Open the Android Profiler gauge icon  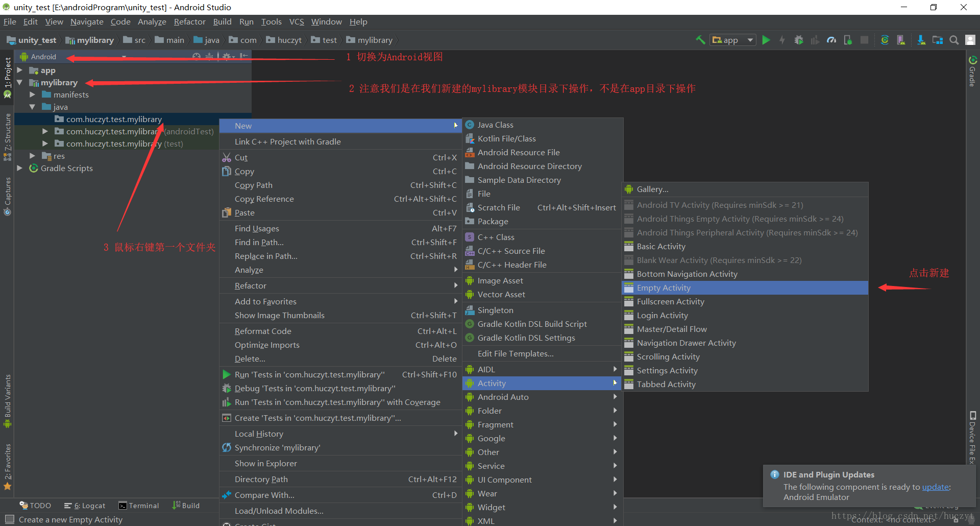831,40
